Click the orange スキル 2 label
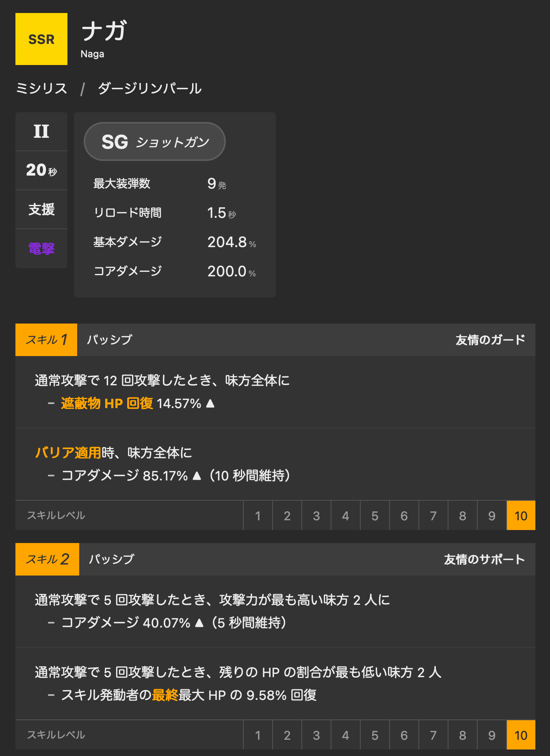 point(47,559)
